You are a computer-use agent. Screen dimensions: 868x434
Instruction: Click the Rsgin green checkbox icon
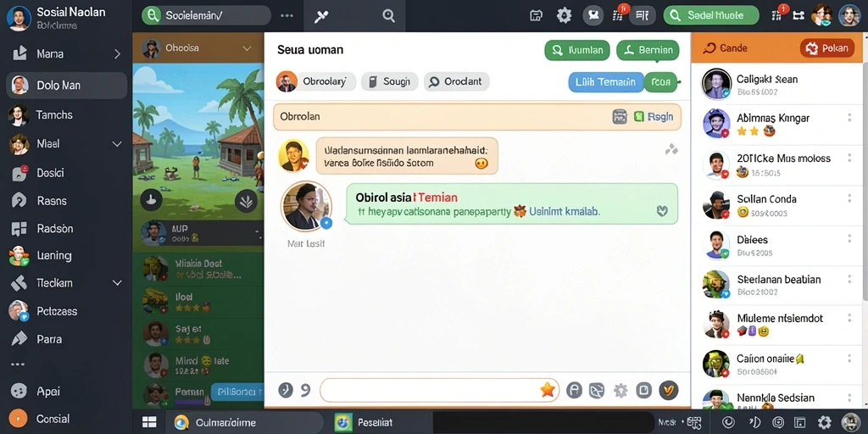(639, 116)
